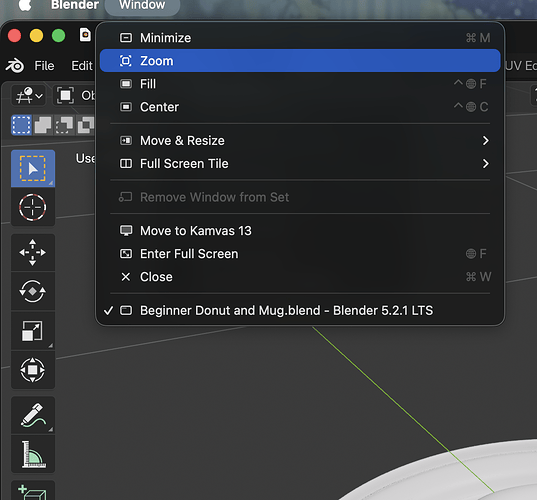Viewport: 537px width, 500px height.
Task: Open the Blender app menu
Action: 75,5
